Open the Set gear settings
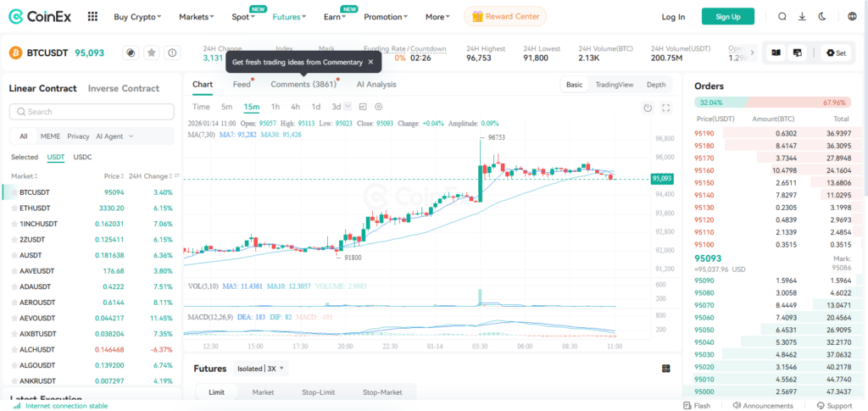 tap(836, 53)
